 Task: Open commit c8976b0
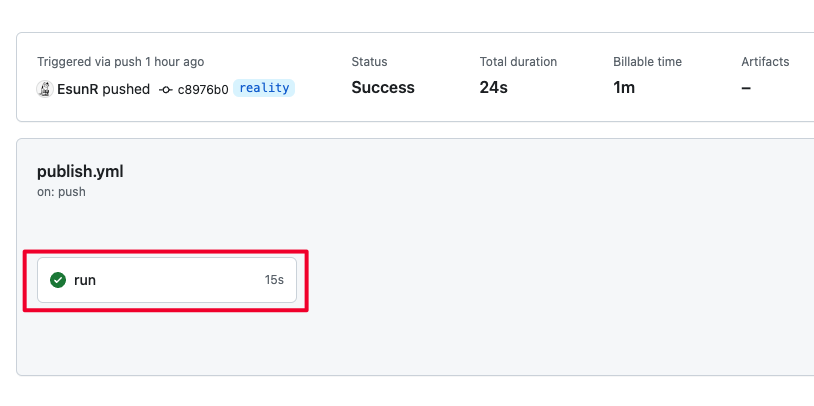pyautogui.click(x=203, y=89)
